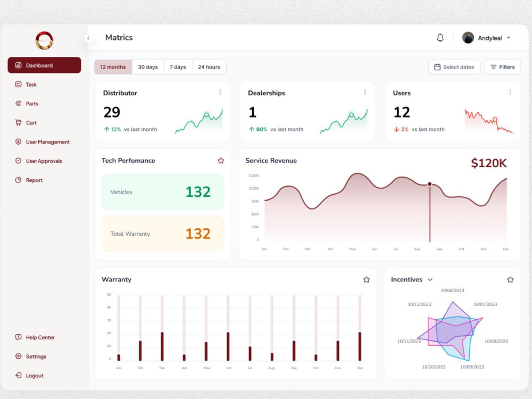Select the 12 months tab
Screen dimensions: 532x399
pyautogui.click(x=113, y=67)
